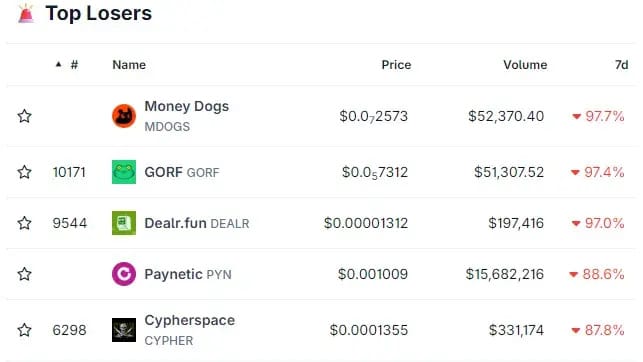Open the Money Dogs coin logo
This screenshot has height=362, width=643.
(x=124, y=116)
